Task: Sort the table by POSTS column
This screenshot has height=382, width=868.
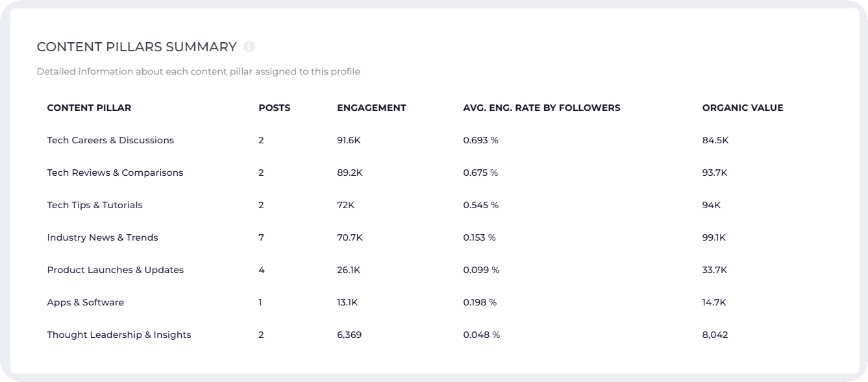Action: 274,108
